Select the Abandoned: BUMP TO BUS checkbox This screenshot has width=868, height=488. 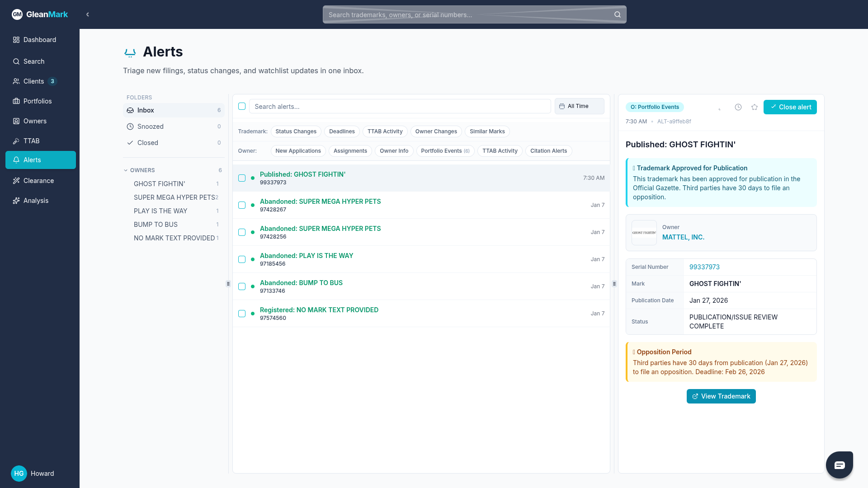(x=242, y=286)
